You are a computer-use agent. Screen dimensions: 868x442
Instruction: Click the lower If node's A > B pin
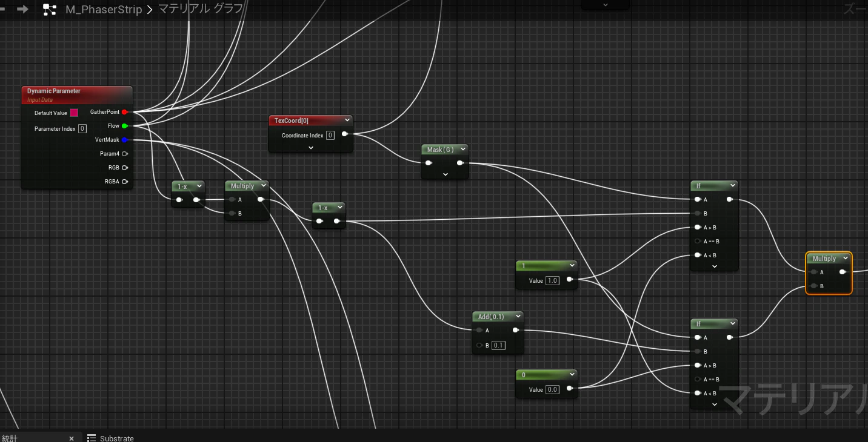698,365
